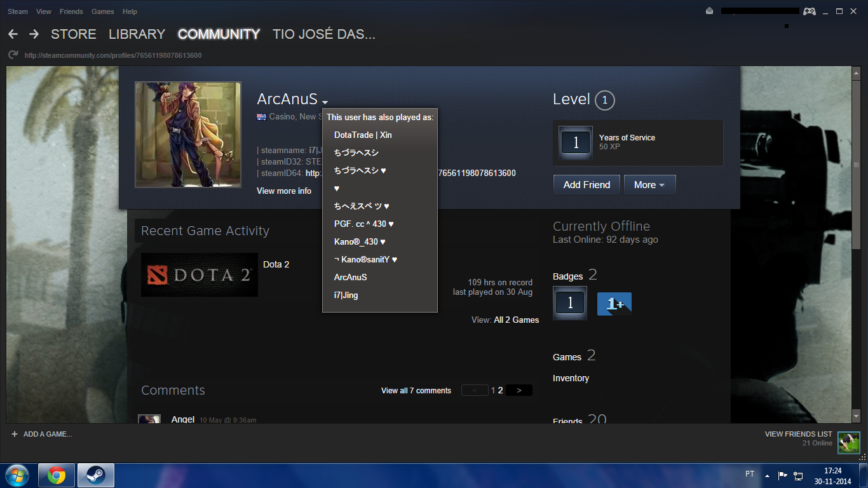The height and width of the screenshot is (488, 868).
Task: Open the TIO JOSÉ DAS... profile tab
Action: point(324,34)
